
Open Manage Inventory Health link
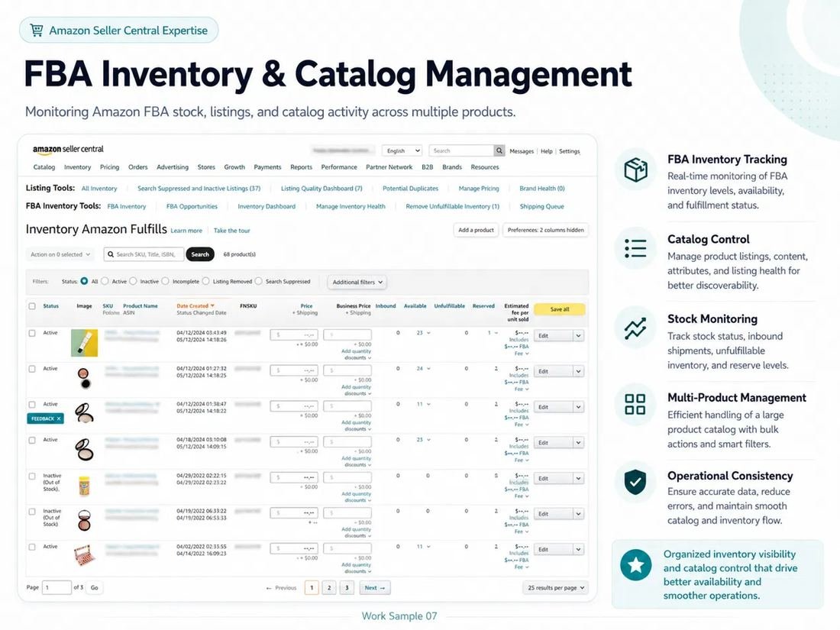351,206
